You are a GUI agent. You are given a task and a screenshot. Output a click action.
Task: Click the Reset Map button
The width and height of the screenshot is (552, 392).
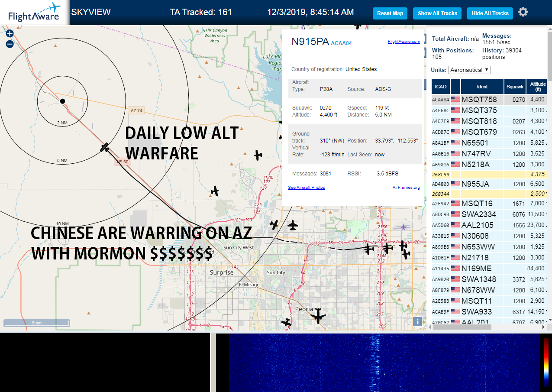pos(390,13)
